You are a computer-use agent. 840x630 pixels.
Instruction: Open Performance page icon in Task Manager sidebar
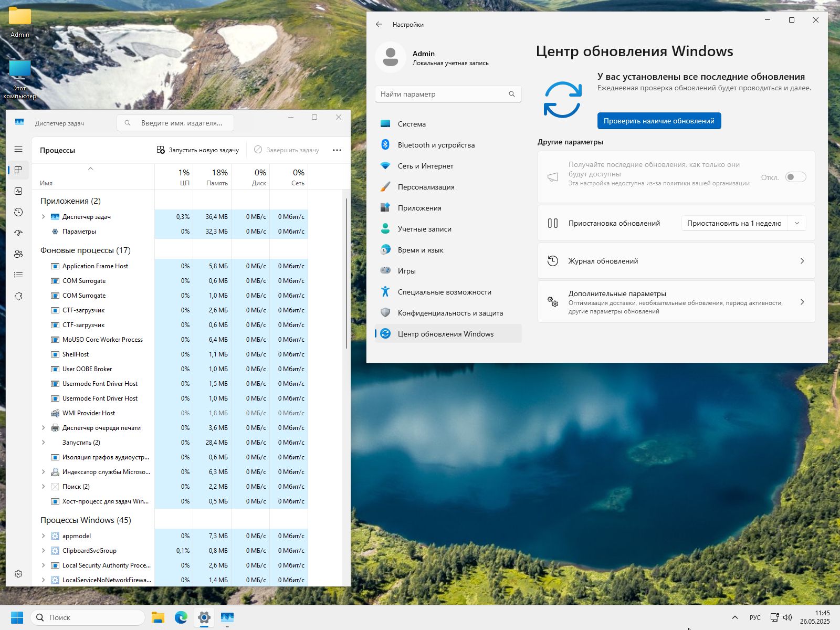click(18, 191)
